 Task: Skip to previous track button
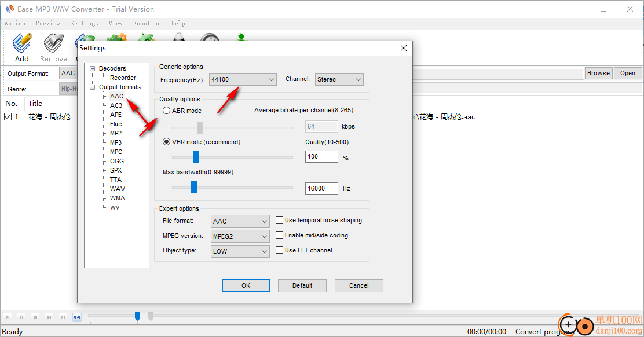(49, 317)
